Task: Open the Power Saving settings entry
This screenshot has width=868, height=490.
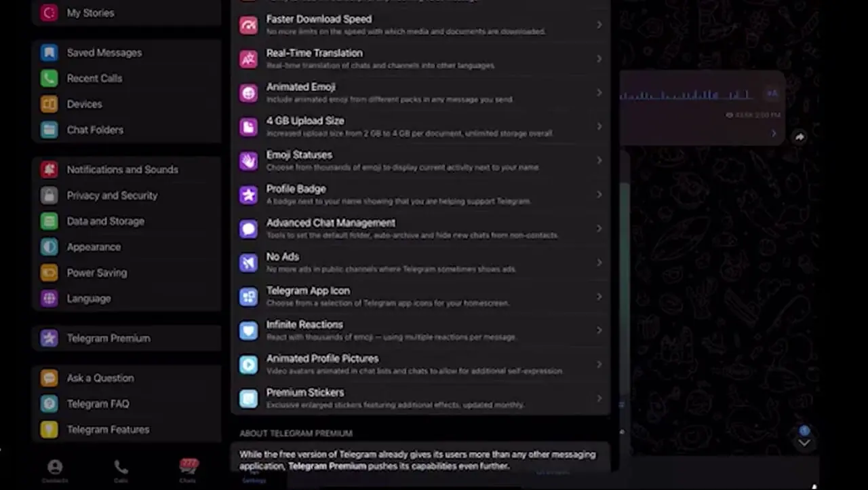Action: [x=126, y=273]
